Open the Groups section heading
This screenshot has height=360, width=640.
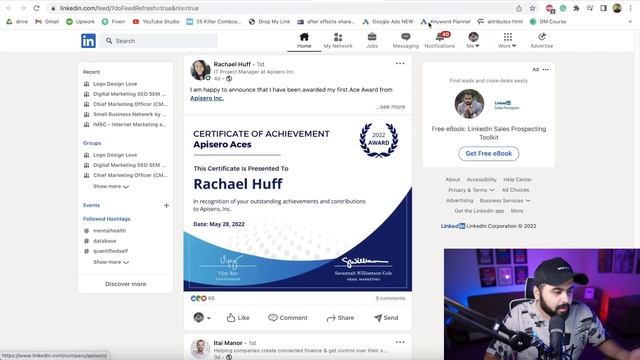pos(92,143)
